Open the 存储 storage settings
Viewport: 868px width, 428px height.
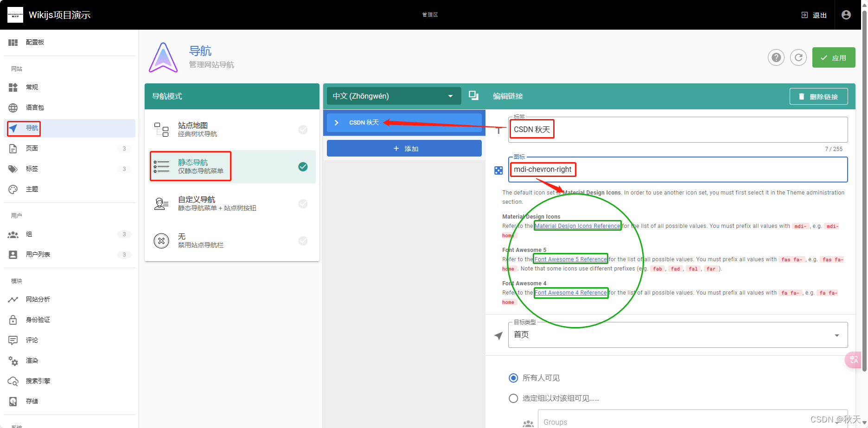(32, 401)
